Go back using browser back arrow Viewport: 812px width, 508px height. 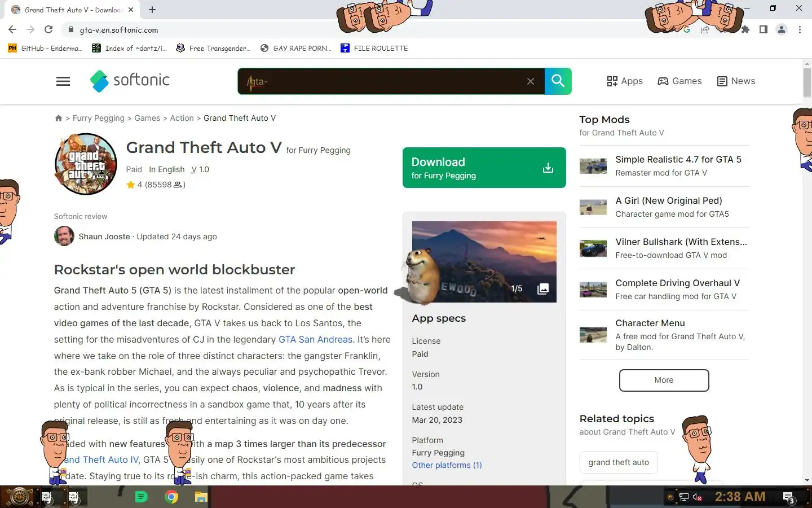[x=12, y=30]
